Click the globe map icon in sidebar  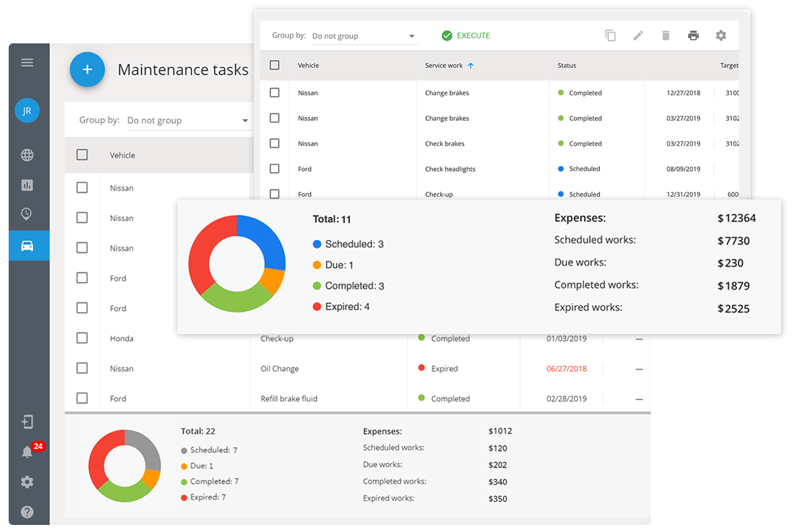[27, 155]
